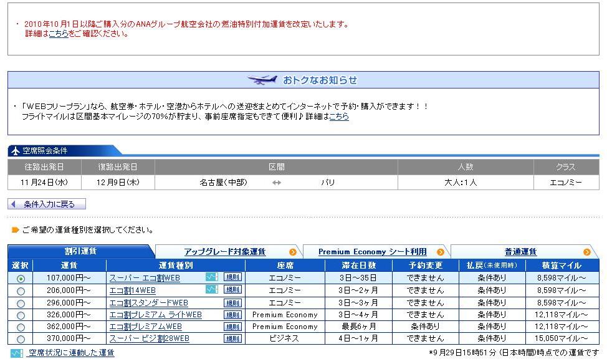Click the 条件入力に戻る back button
Screen dimensions: 607x364
pyautogui.click(x=47, y=204)
